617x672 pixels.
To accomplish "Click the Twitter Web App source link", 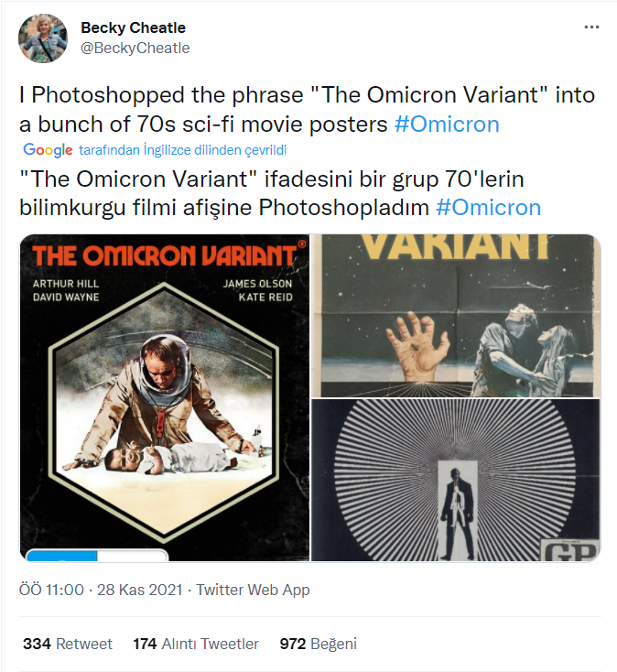I will (x=253, y=590).
